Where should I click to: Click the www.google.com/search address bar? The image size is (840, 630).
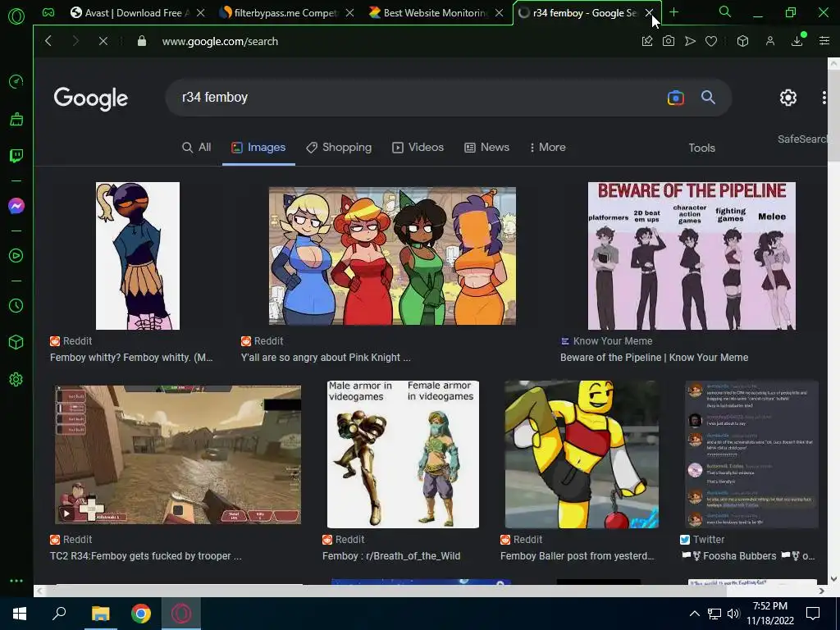point(220,41)
